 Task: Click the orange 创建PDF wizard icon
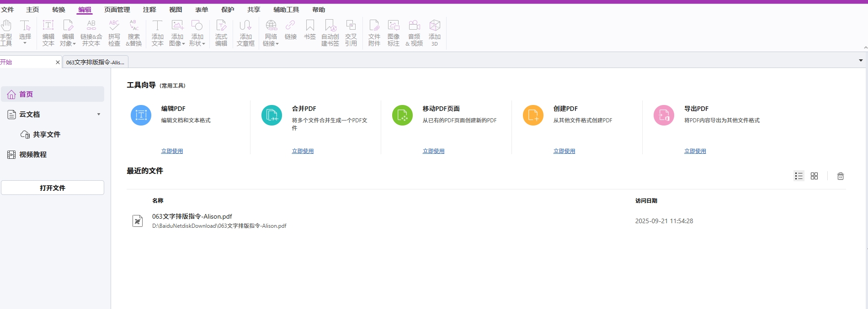(x=533, y=115)
